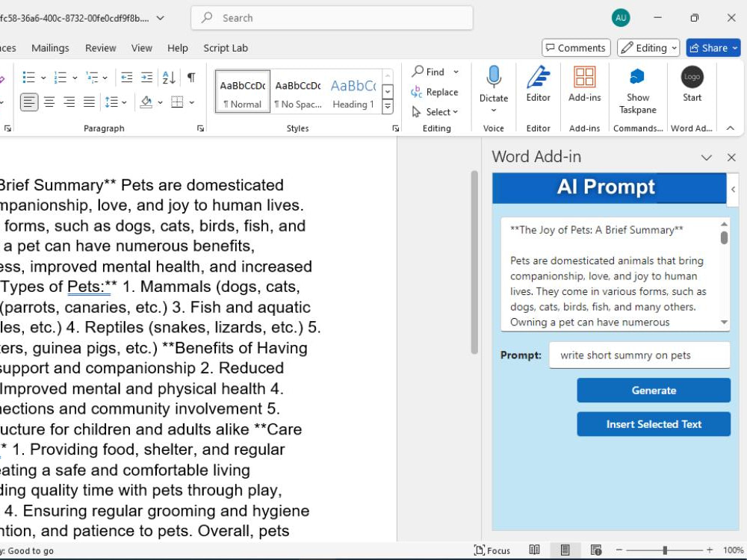747x560 pixels.
Task: Open line spacing dropdown arrow
Action: point(124,102)
